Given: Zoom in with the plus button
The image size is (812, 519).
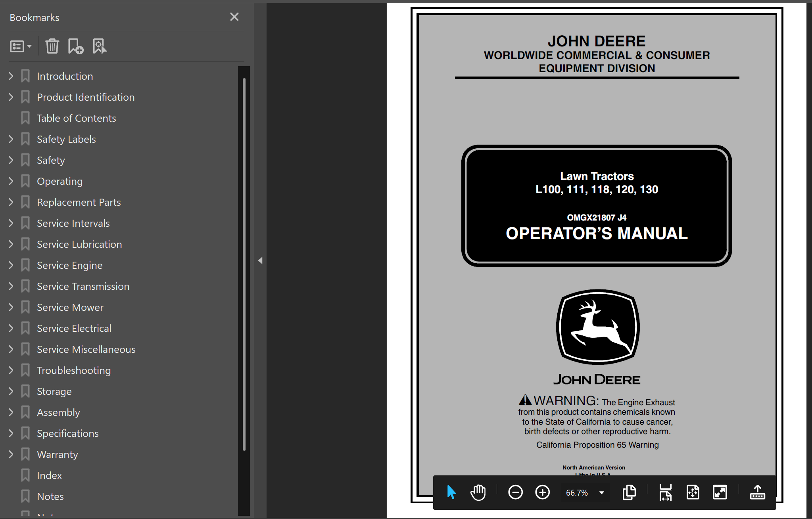Looking at the screenshot, I should 542,492.
